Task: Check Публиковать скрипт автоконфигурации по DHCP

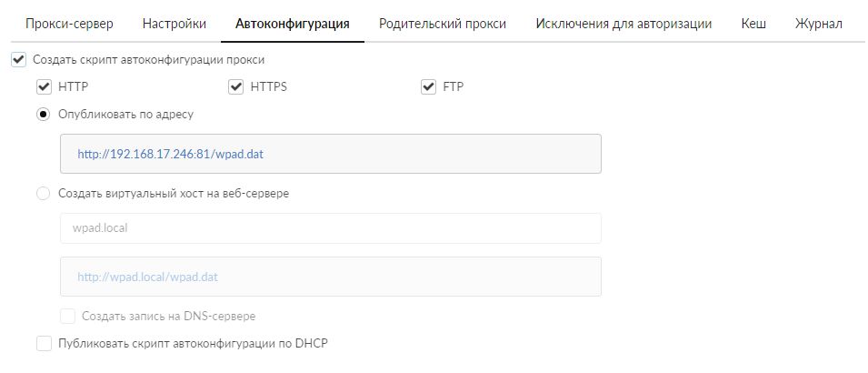Action: click(x=43, y=344)
